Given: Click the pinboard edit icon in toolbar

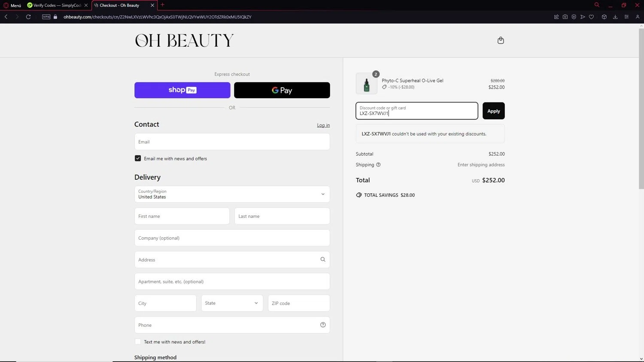Looking at the screenshot, I should click(x=556, y=17).
